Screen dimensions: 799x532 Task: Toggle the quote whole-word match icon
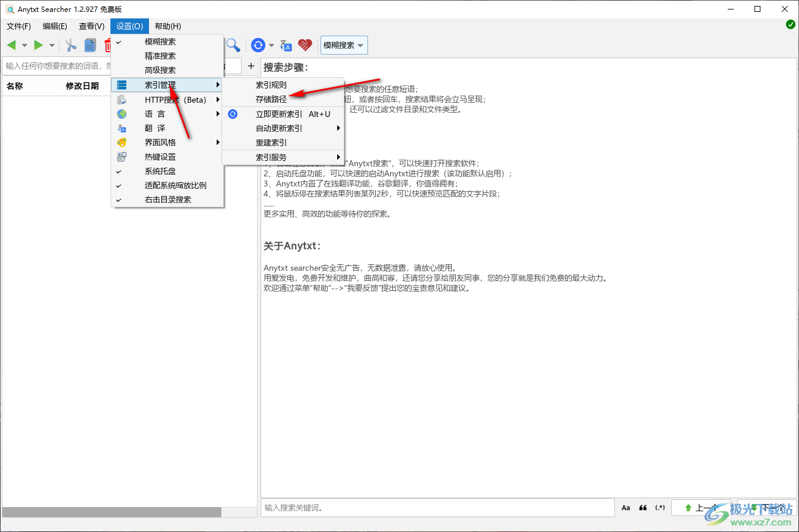[643, 508]
